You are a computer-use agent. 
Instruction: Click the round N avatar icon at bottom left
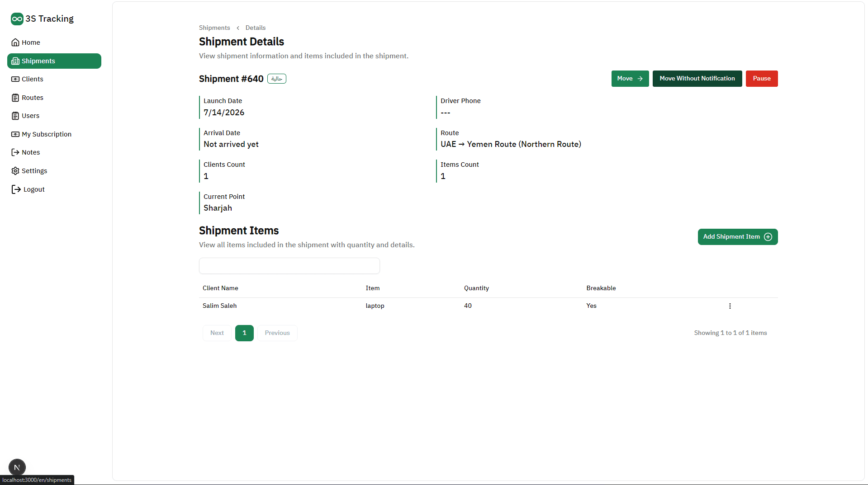[x=17, y=467]
